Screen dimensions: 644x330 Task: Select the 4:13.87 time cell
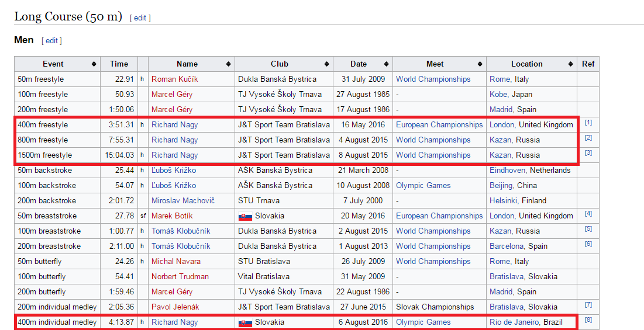point(119,322)
